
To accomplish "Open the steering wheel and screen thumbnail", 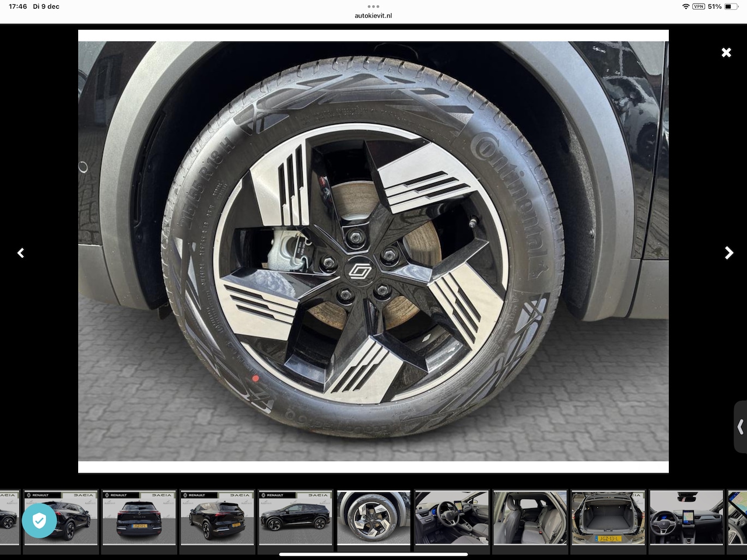I will point(686,518).
